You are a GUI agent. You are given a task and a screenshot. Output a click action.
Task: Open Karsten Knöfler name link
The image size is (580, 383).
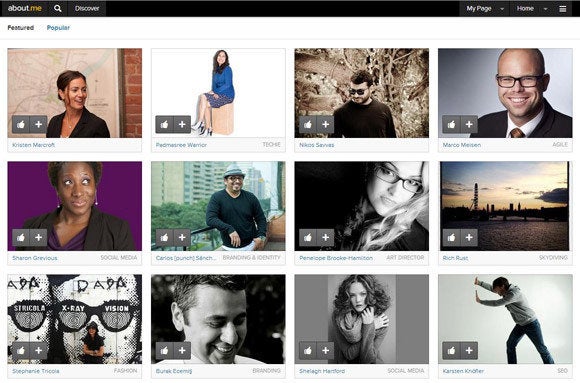click(x=463, y=371)
